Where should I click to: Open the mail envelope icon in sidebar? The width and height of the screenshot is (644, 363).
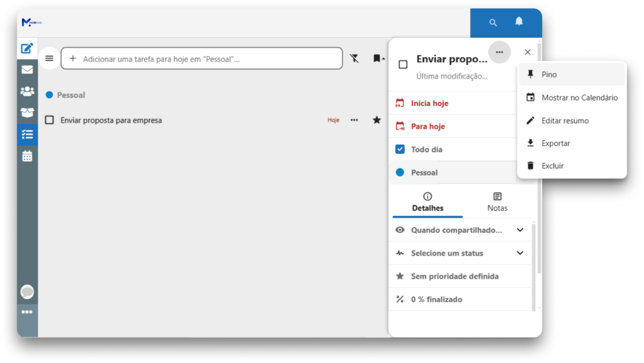[x=27, y=70]
